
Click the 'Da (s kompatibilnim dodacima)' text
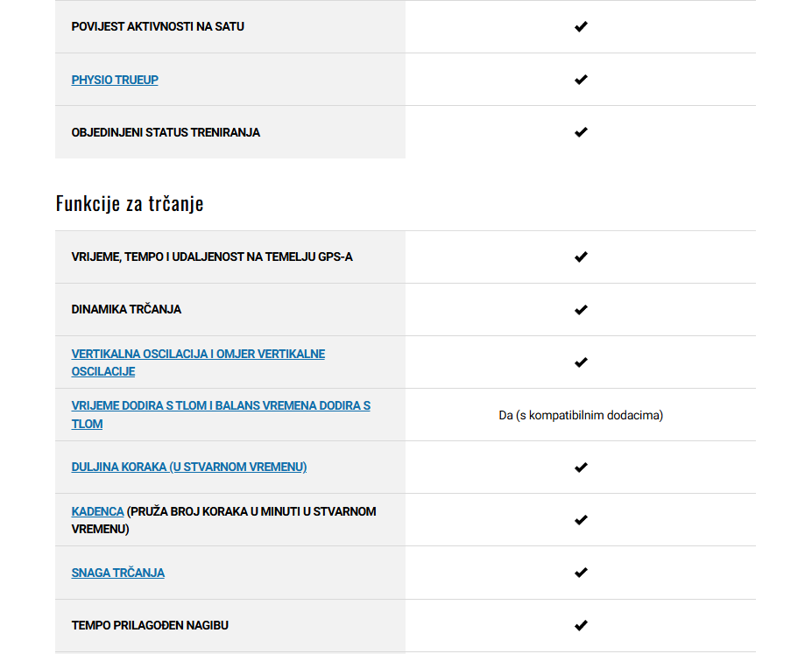(x=581, y=416)
